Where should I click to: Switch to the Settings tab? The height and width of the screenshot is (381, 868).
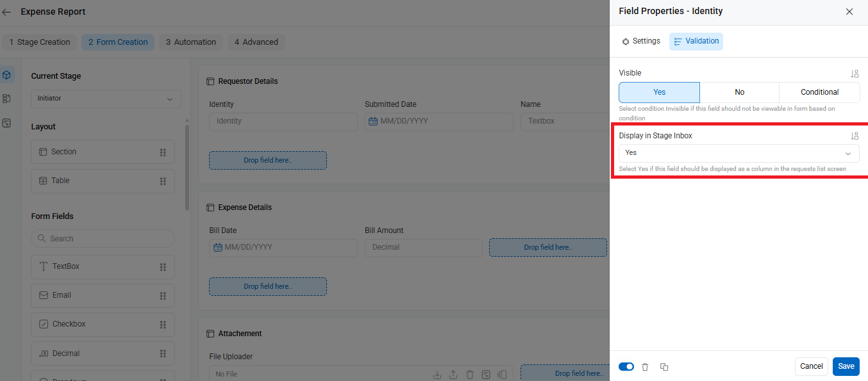(641, 41)
